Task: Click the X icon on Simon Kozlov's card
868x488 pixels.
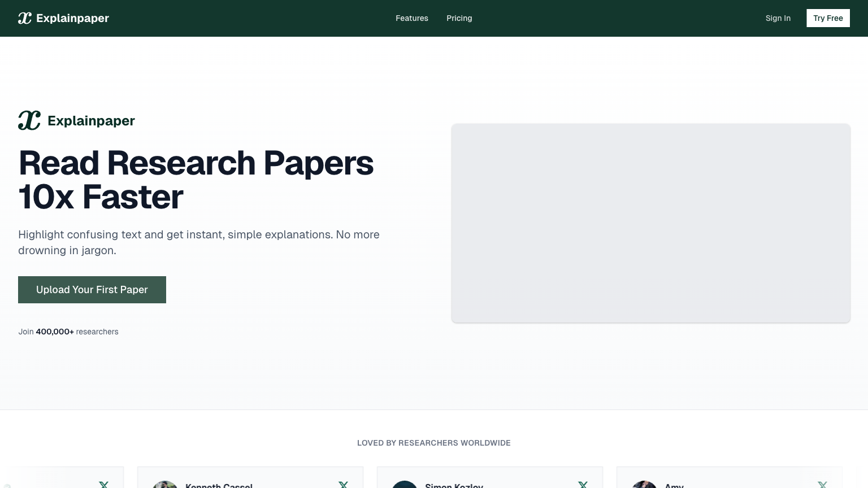Action: point(583,485)
